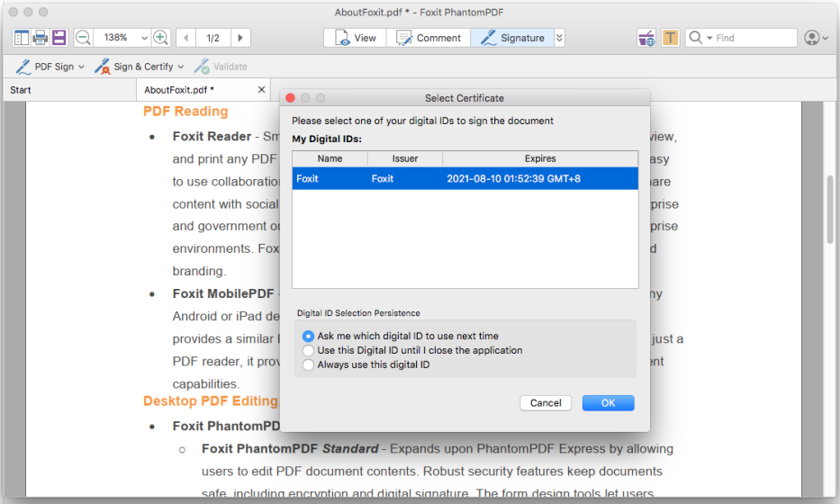
Task: Confirm with the OK button
Action: point(608,403)
